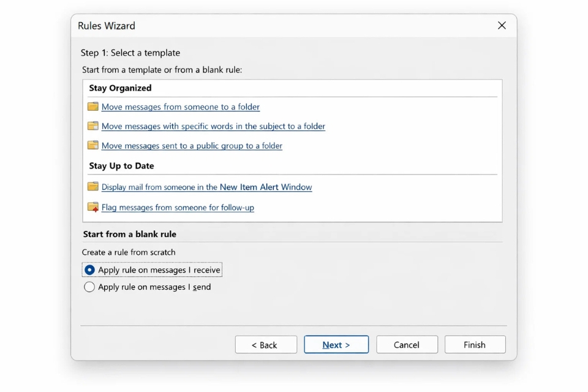588x392 pixels.
Task: Choose 'Display mail from someone in the New Item Alert Window'
Action: pyautogui.click(x=206, y=187)
